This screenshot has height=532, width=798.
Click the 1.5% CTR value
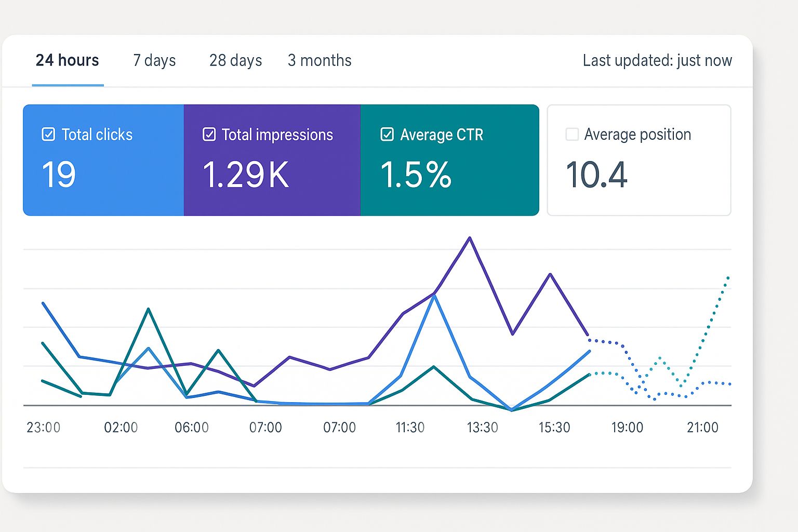click(x=416, y=175)
